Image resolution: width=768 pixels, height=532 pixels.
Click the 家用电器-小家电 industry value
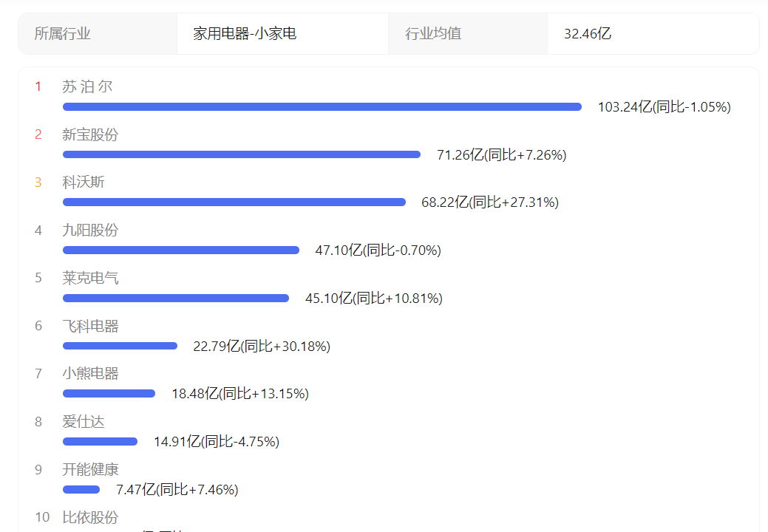pyautogui.click(x=245, y=34)
